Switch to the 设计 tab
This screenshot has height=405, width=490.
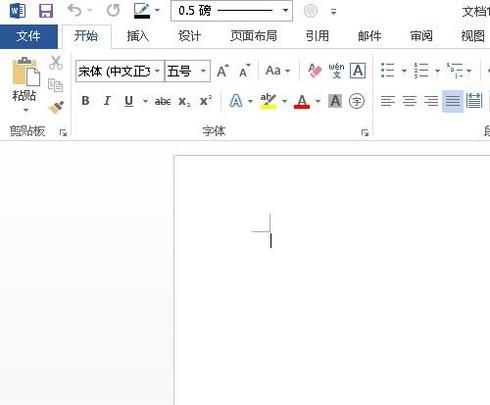pyautogui.click(x=189, y=36)
